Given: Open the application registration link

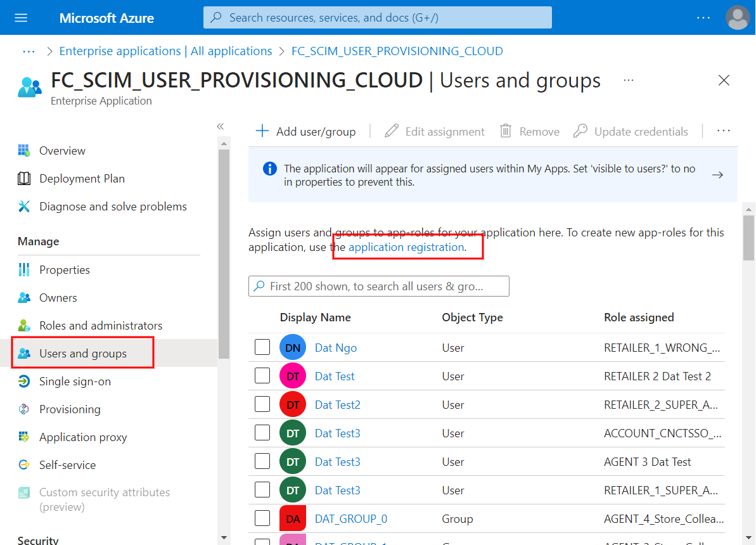Looking at the screenshot, I should click(406, 247).
